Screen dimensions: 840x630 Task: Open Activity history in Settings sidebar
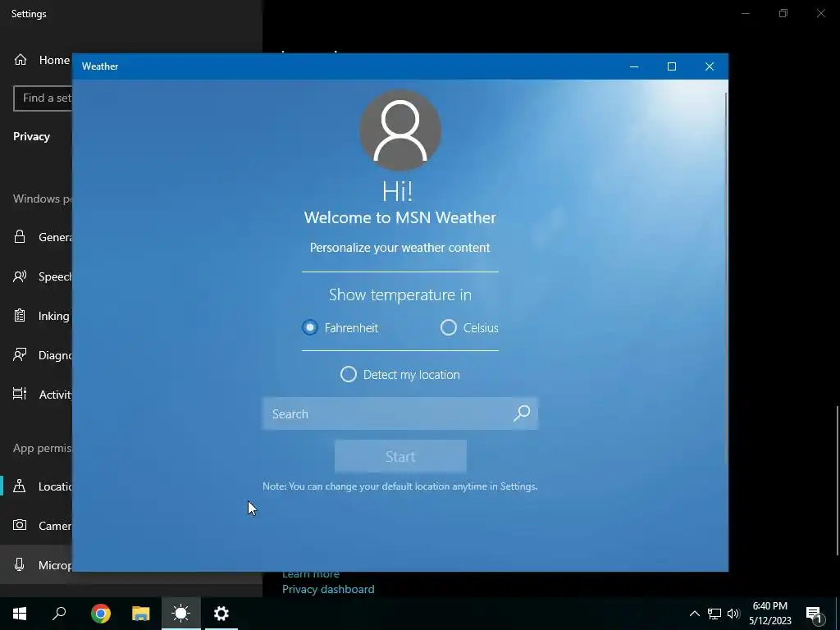point(38,395)
